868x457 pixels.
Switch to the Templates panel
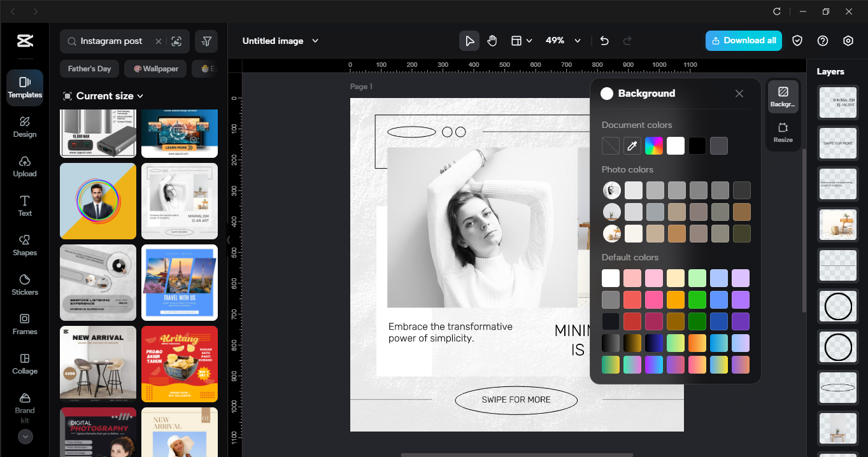(24, 87)
